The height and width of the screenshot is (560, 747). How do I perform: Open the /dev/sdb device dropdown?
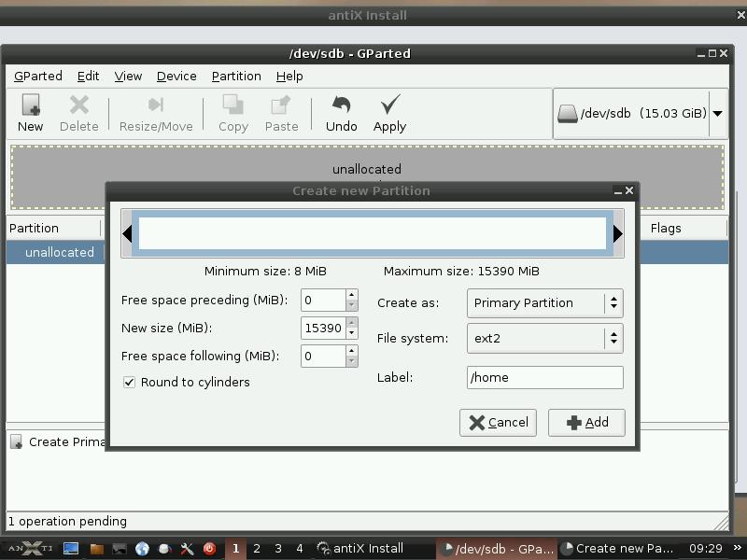(718, 114)
